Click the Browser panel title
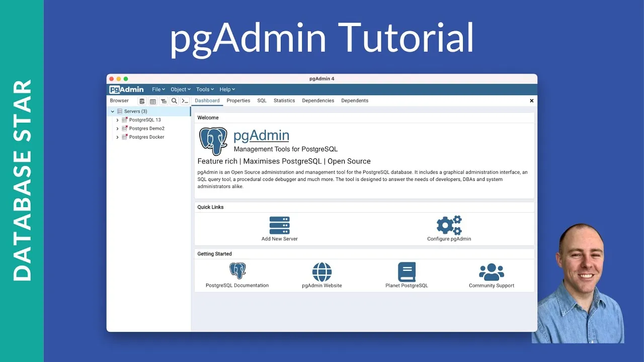The image size is (644, 362). (119, 101)
